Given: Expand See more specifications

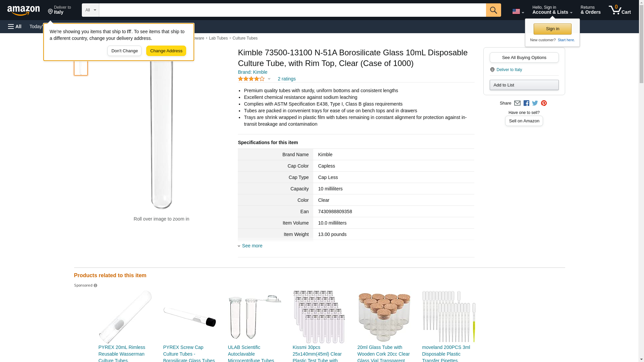Looking at the screenshot, I should coord(252,246).
